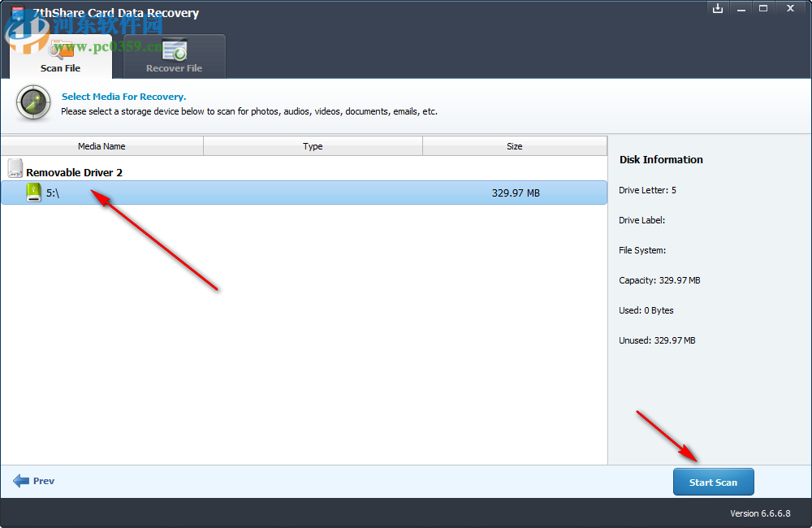Minimize the application window
The width and height of the screenshot is (812, 528).
click(x=741, y=9)
